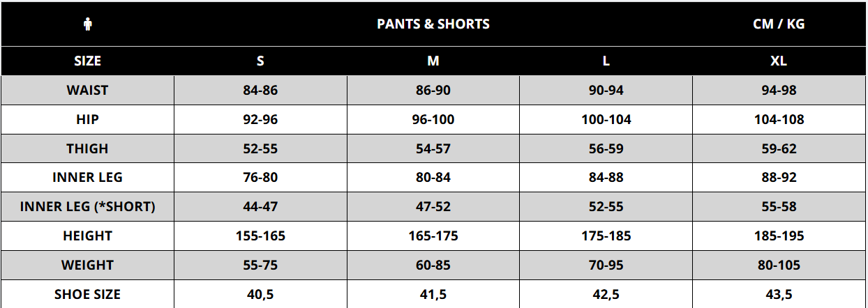Select the XL size column header
The height and width of the screenshot is (308, 868).
(779, 61)
